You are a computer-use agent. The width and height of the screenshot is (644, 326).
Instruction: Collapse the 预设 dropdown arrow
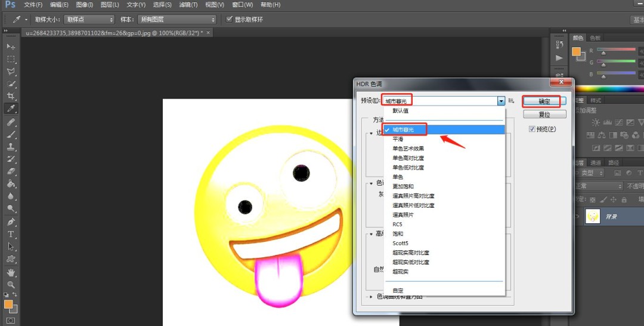tap(501, 102)
